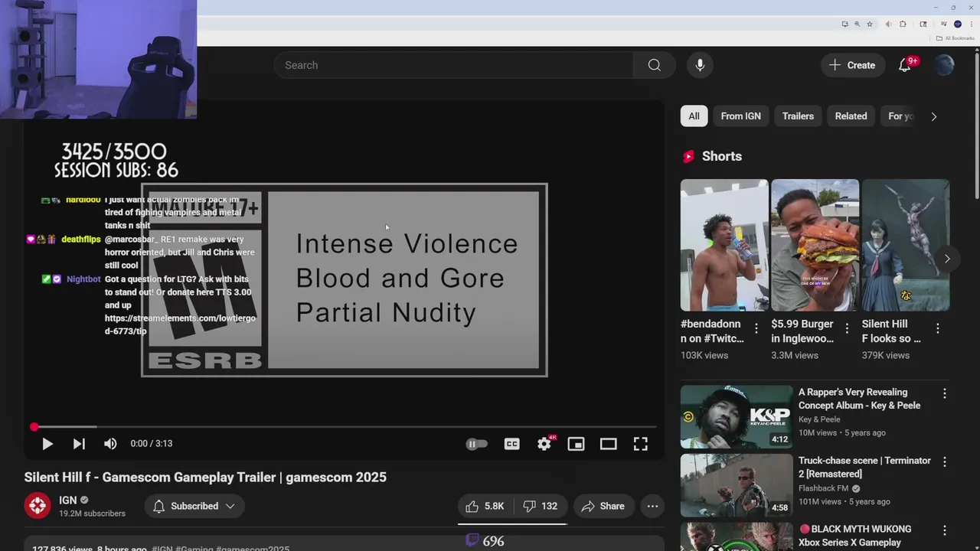The width and height of the screenshot is (980, 551).
Task: Click the YouTube search magnifier button
Action: coord(654,65)
